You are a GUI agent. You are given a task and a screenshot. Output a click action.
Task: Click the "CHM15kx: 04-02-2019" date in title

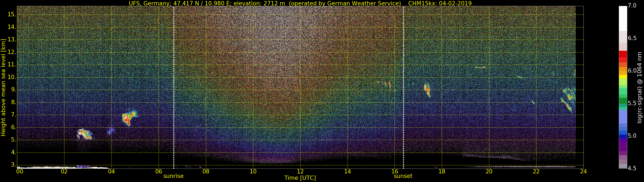click(x=440, y=3)
